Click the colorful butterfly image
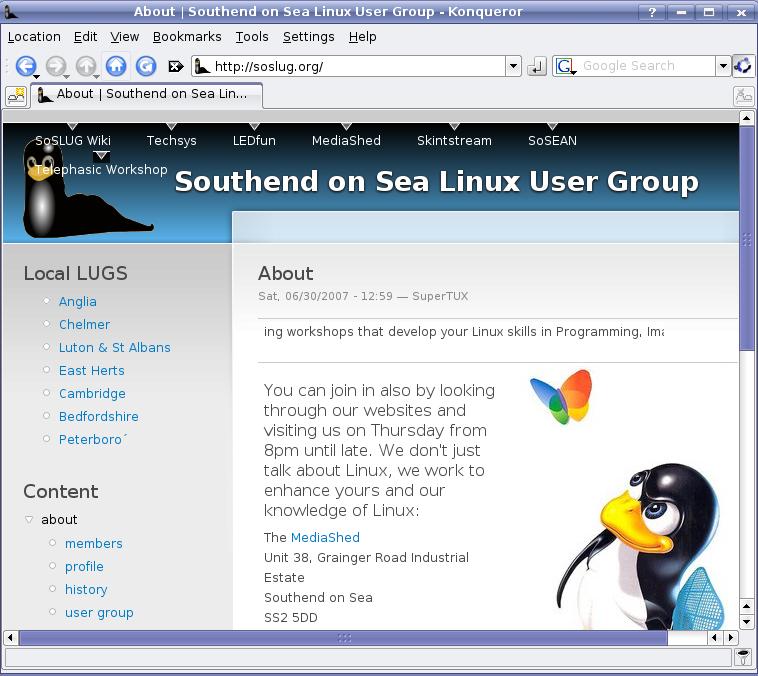The width and height of the screenshot is (758, 676). point(562,397)
